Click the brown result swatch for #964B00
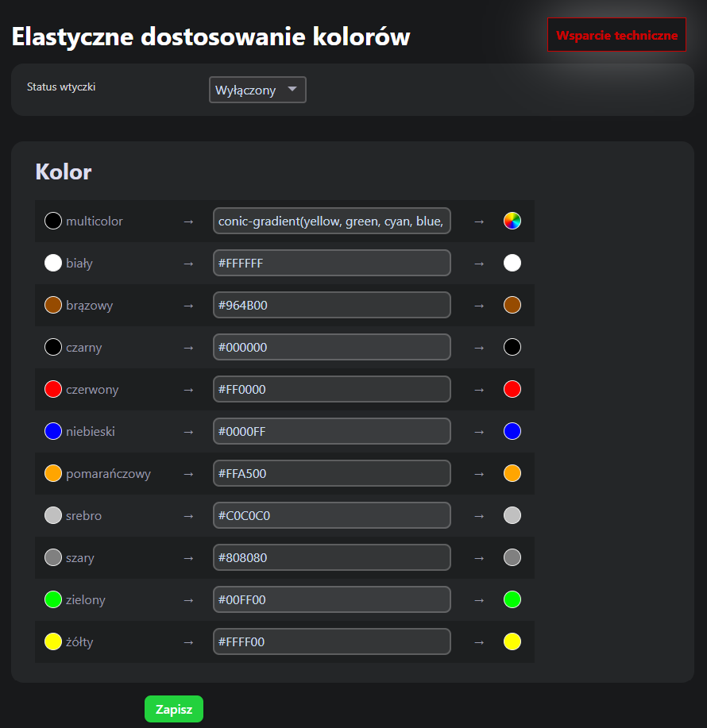 (x=512, y=305)
